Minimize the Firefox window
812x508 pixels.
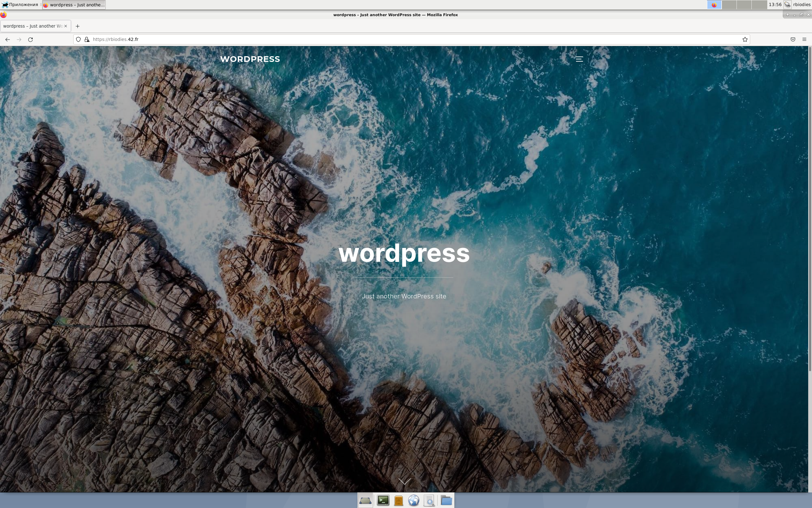(x=795, y=15)
